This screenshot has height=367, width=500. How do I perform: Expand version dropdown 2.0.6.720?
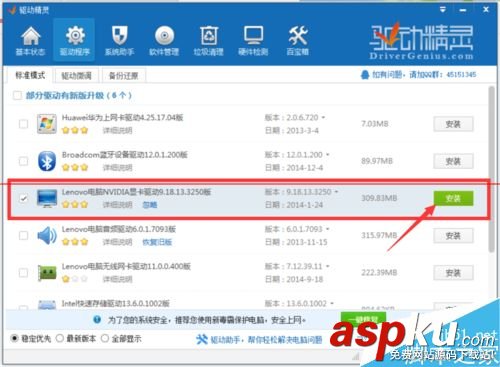coord(323,118)
